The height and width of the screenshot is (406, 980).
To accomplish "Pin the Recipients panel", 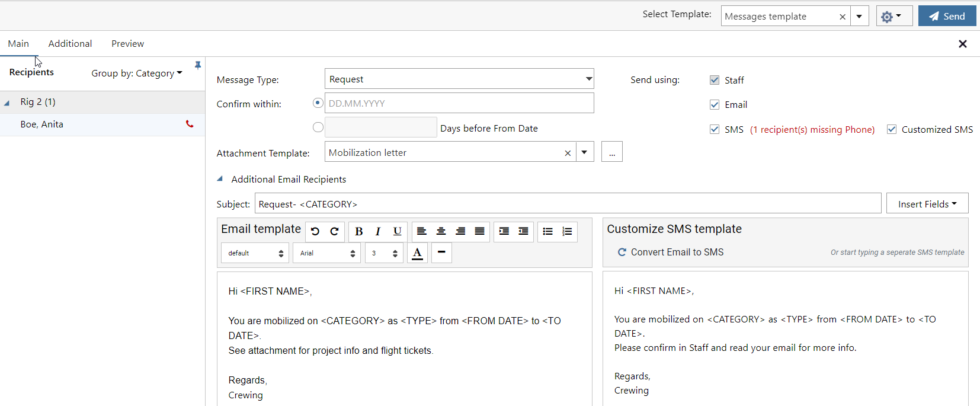I will [x=198, y=65].
